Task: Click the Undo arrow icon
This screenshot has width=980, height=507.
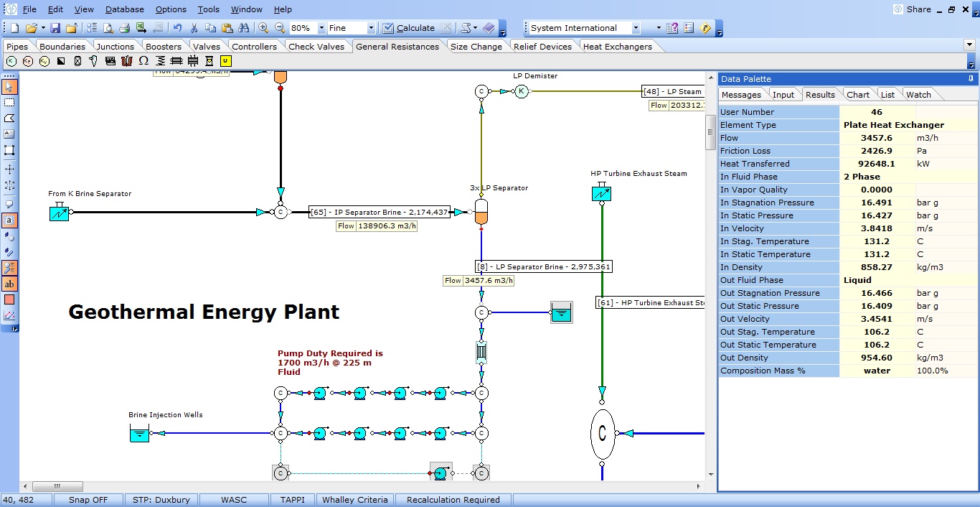Action: (x=177, y=28)
